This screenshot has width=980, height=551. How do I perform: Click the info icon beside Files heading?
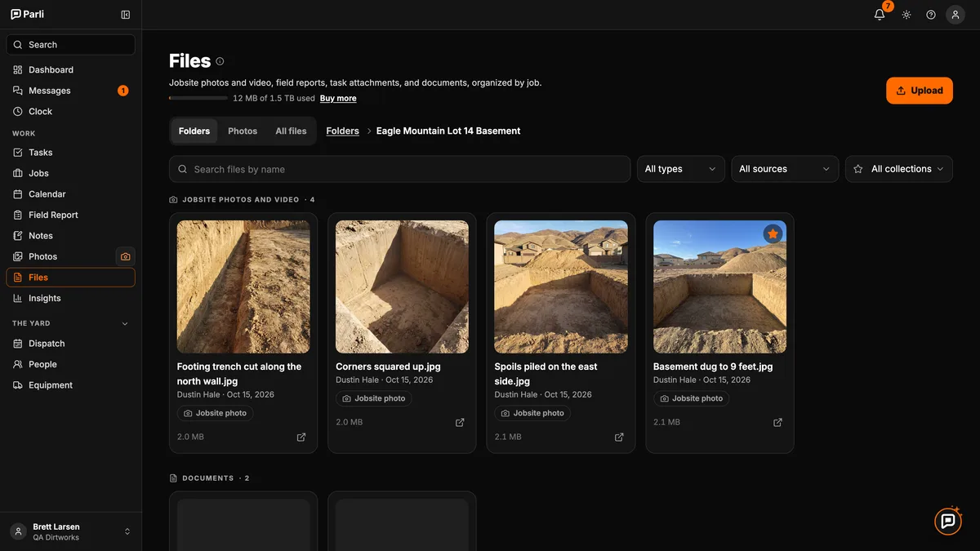click(220, 61)
